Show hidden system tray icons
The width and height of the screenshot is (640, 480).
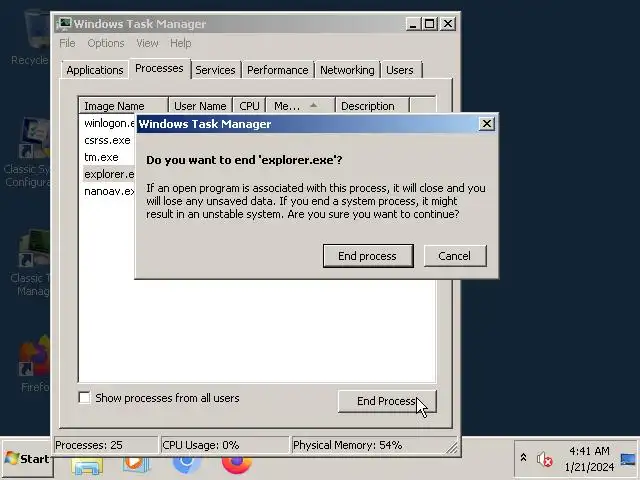tap(524, 458)
